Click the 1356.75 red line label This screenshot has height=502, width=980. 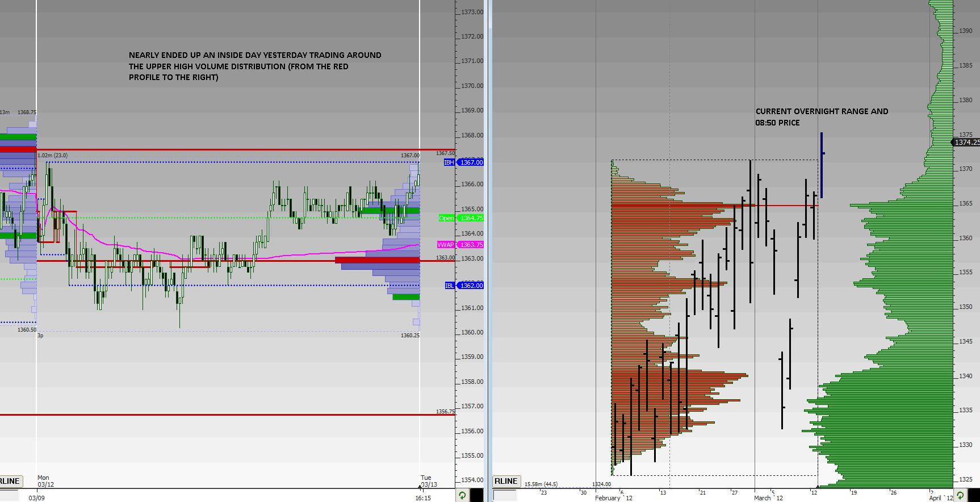point(445,412)
